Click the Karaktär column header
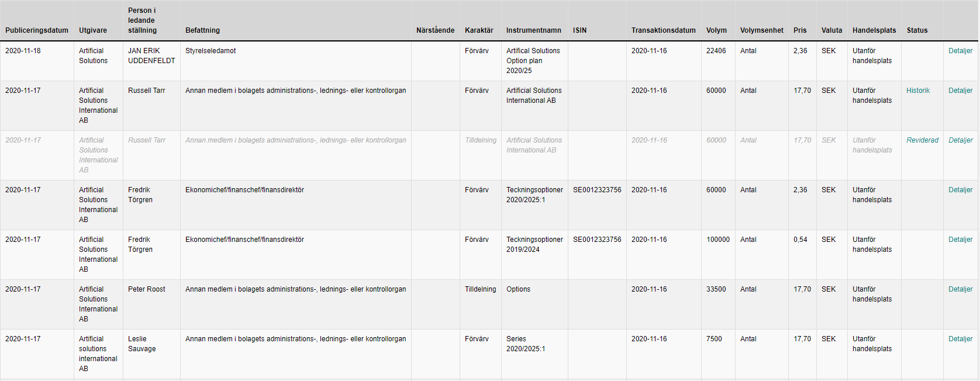Screen dimensions: 980x381 click(x=479, y=30)
